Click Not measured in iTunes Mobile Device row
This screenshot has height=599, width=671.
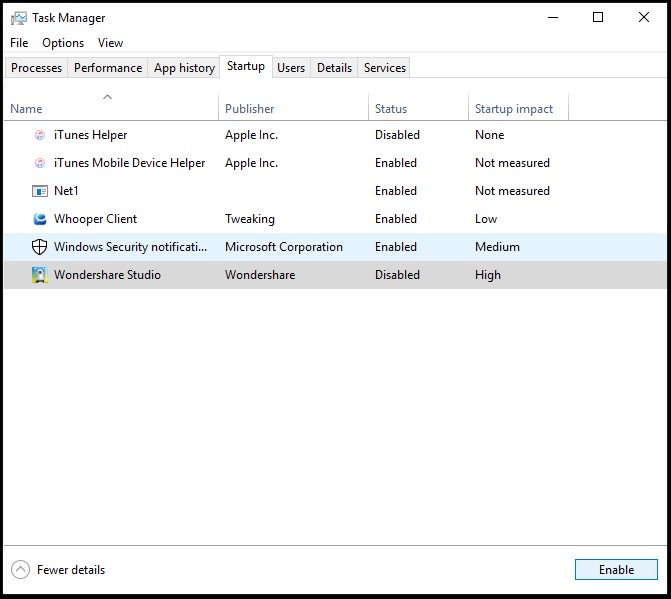512,163
